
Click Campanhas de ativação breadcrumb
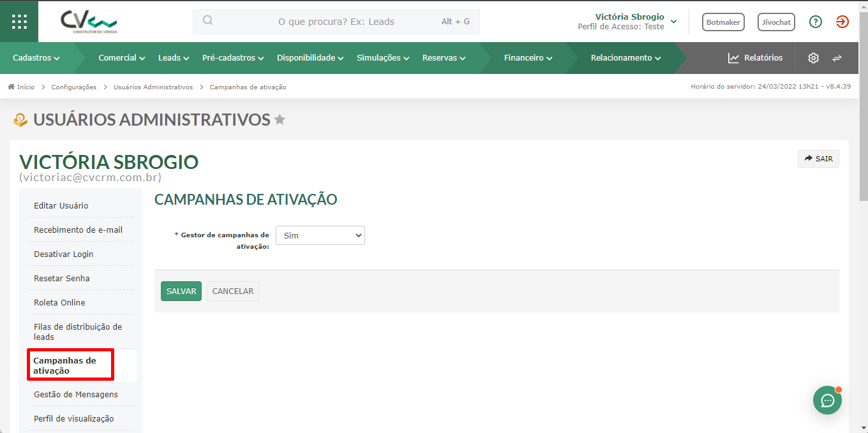coord(248,87)
